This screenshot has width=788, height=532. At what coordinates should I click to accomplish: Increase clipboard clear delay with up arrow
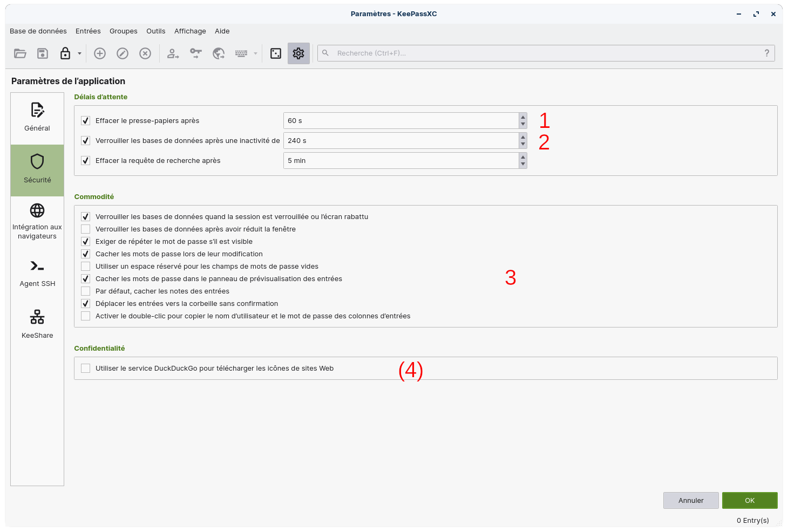coord(522,117)
